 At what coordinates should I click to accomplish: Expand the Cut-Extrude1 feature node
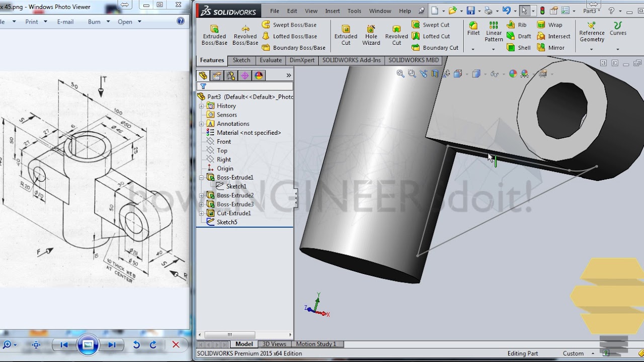pos(201,213)
